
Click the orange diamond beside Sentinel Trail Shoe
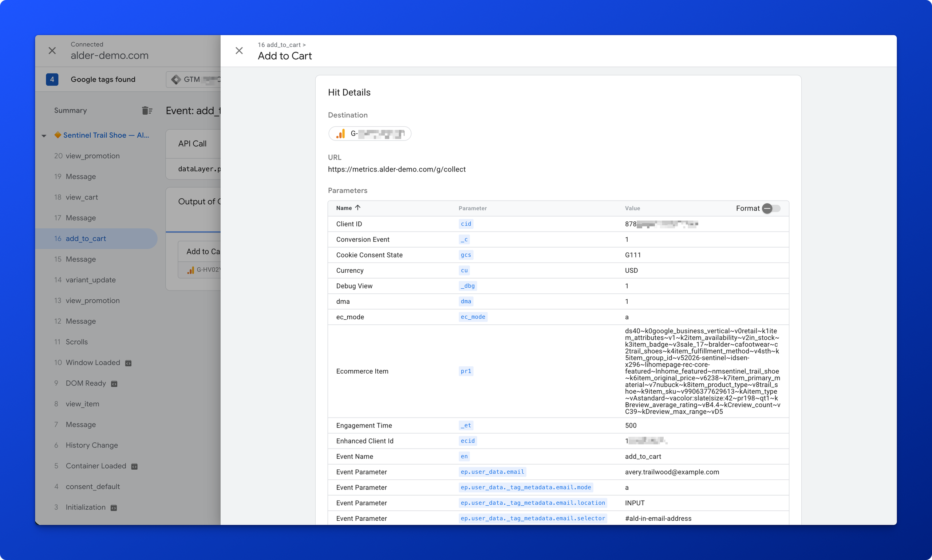[x=58, y=135]
